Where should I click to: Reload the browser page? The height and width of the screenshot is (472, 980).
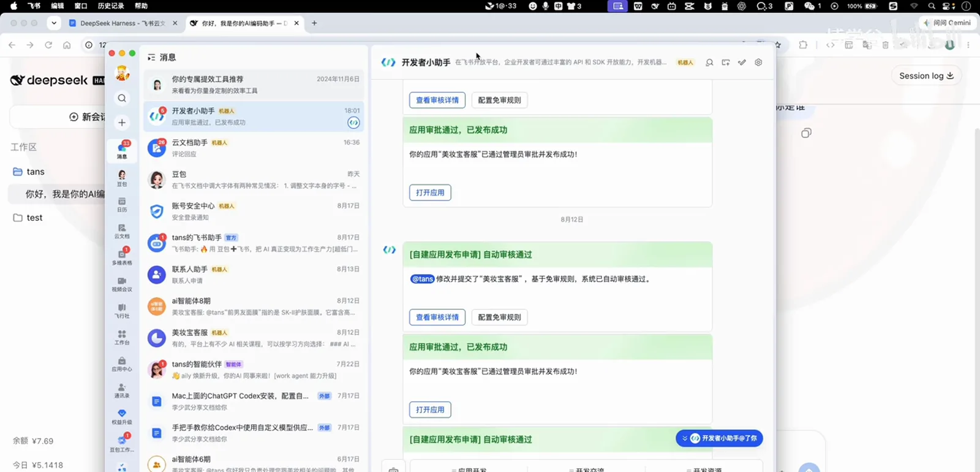pos(48,45)
